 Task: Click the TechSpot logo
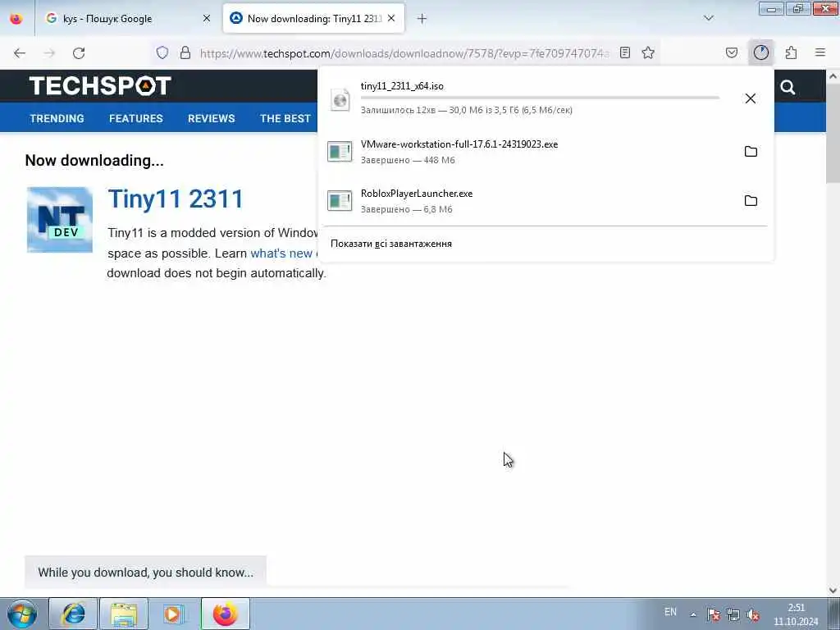[100, 85]
